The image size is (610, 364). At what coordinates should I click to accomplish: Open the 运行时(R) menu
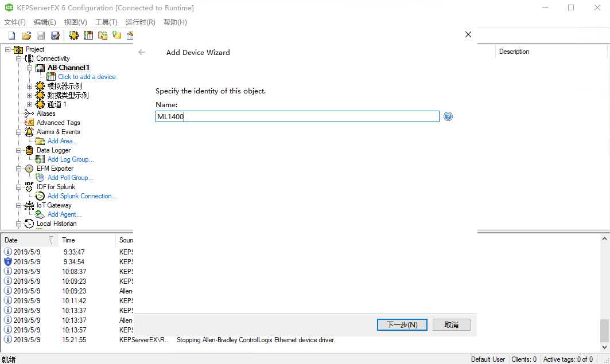click(x=140, y=22)
